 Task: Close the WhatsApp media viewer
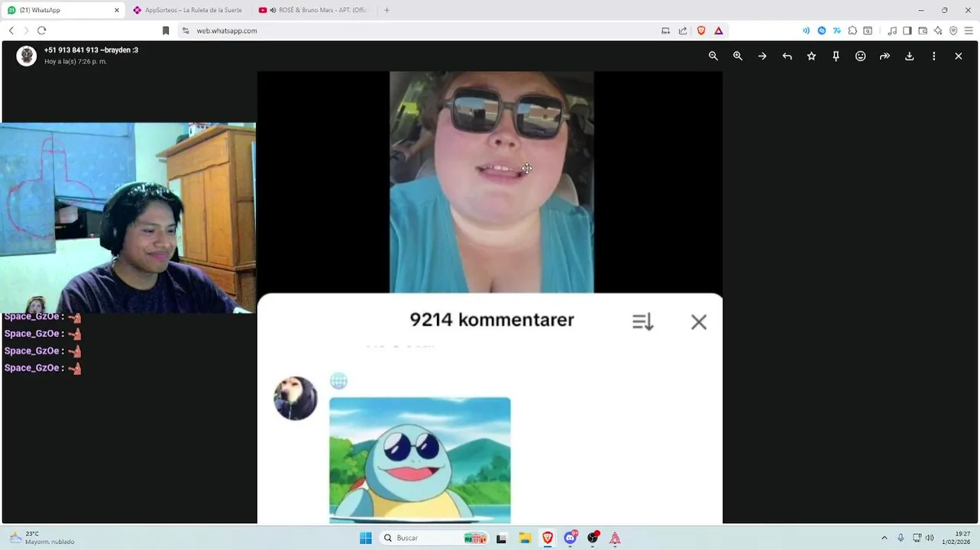point(958,56)
